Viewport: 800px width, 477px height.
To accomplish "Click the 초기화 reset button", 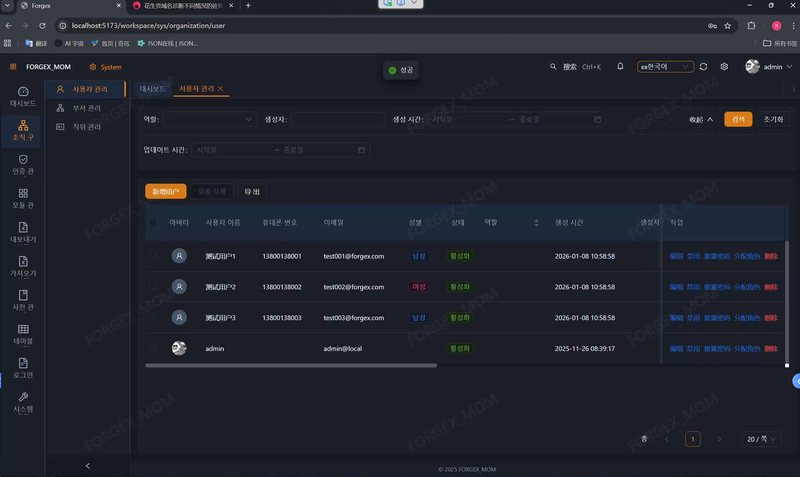I will click(x=772, y=119).
